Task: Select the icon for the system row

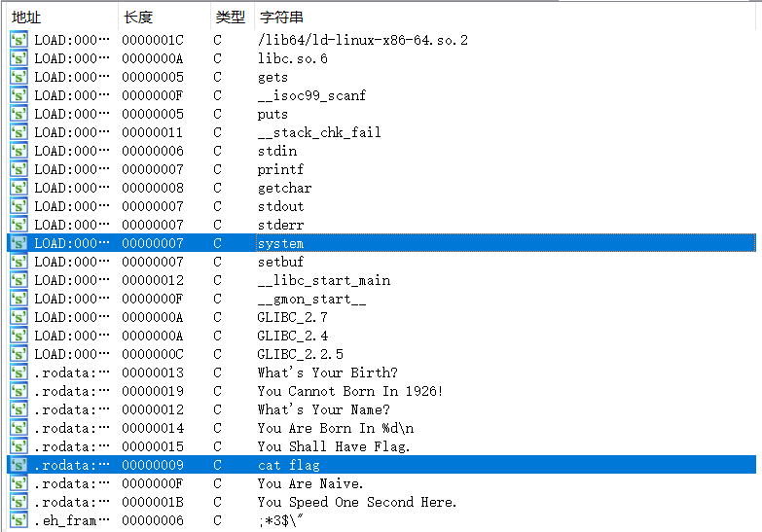Action: 18,243
